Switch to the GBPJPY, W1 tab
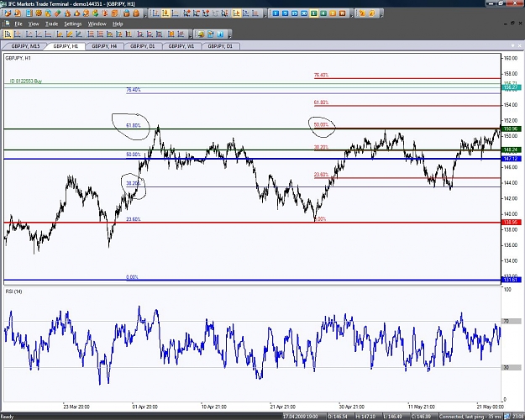 tap(181, 46)
